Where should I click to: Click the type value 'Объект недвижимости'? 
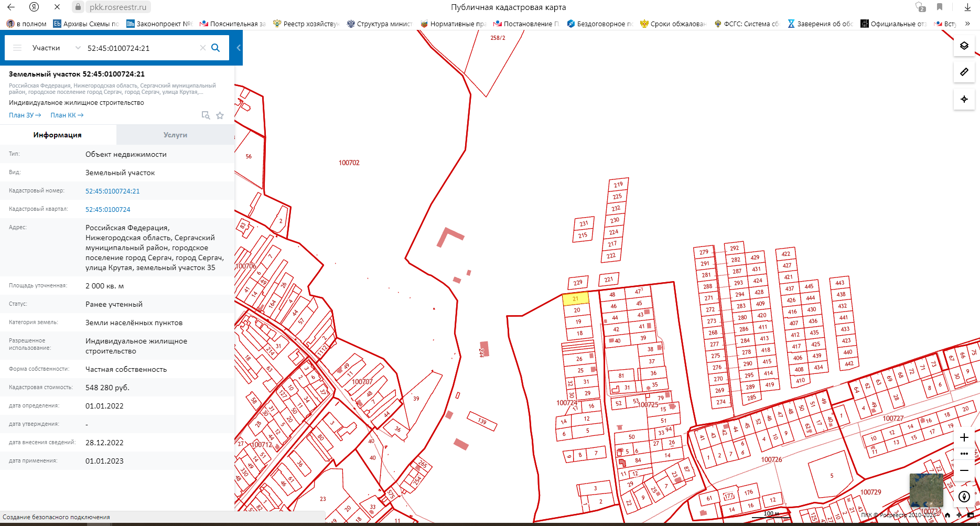126,154
